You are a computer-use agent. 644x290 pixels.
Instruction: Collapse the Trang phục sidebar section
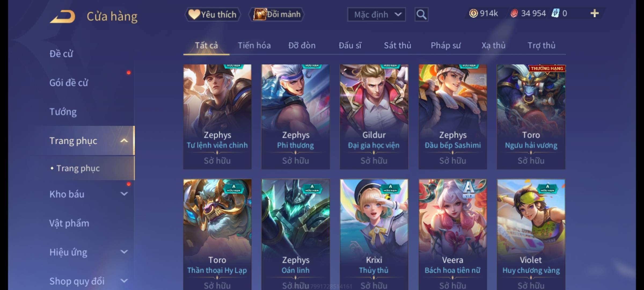(124, 140)
